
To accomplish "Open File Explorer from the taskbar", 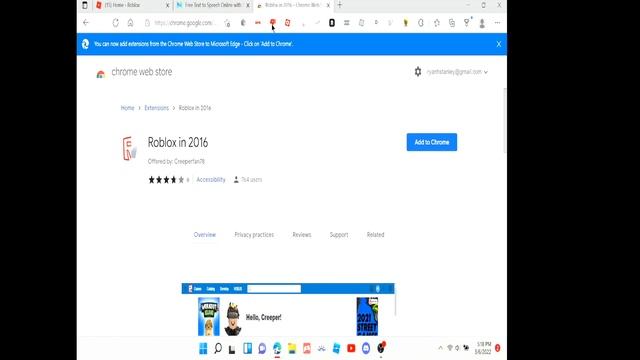I will pos(292,348).
